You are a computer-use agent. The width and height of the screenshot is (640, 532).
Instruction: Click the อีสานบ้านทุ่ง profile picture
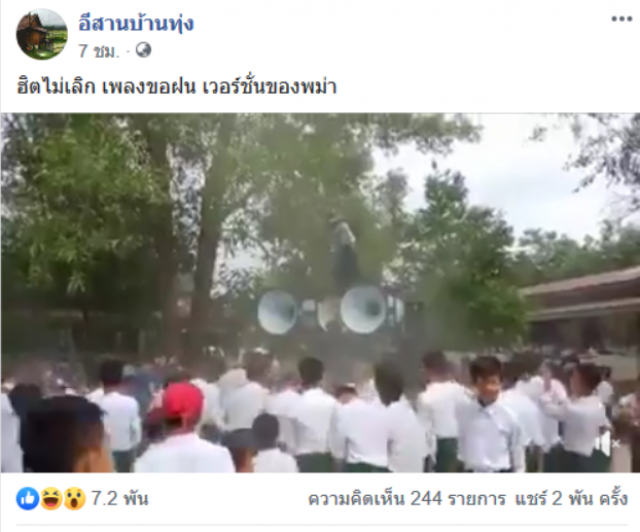tap(42, 34)
